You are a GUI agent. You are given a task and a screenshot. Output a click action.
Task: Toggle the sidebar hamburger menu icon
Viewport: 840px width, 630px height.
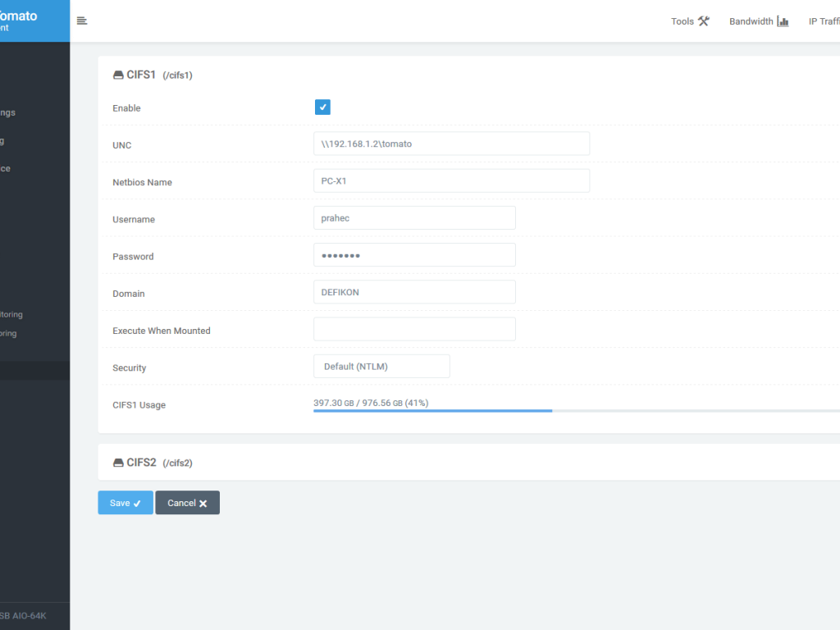82,21
